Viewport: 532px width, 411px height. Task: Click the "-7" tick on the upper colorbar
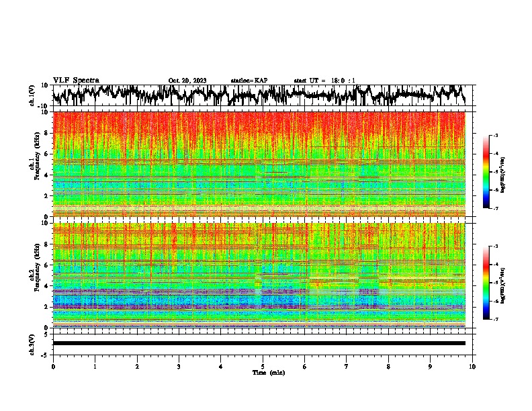point(496,208)
